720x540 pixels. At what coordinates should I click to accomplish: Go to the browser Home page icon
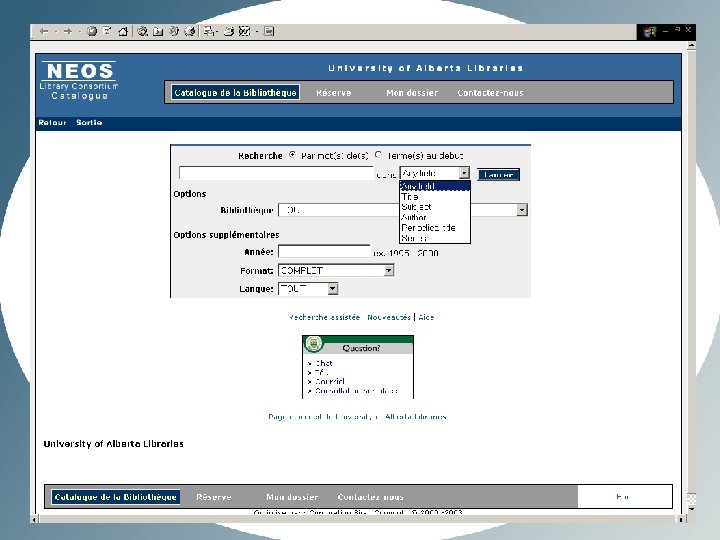click(123, 31)
